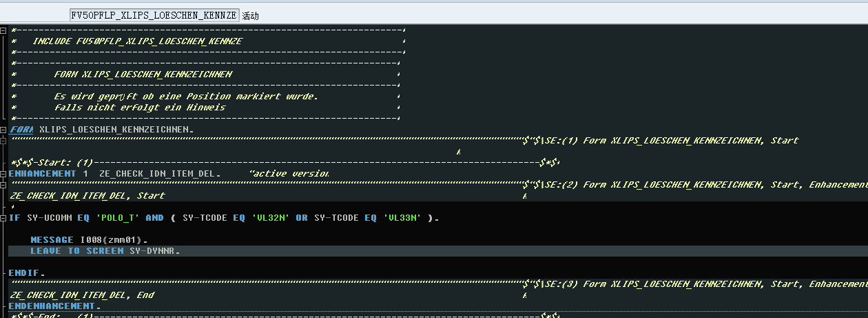Viewport: 868px width, 318px height.
Task: Click the 活动 status label
Action: [x=251, y=15]
